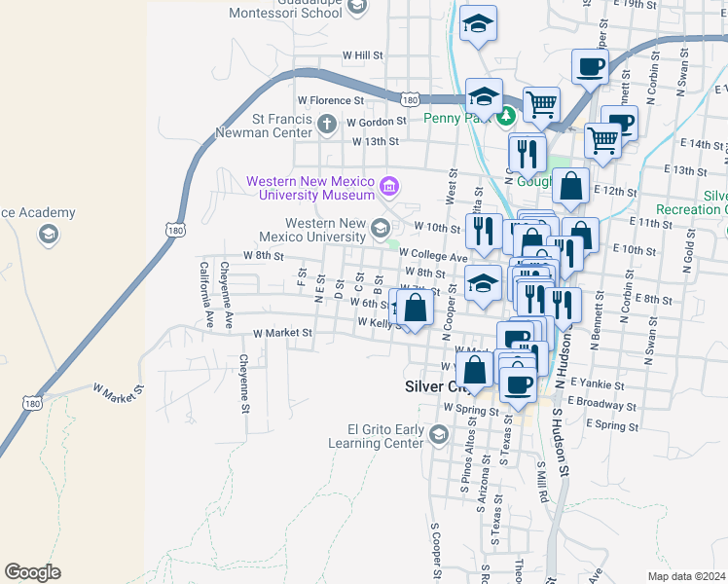Click the El Grito Early Learning Center label
Screen dimensions: 728x584
tap(376, 436)
